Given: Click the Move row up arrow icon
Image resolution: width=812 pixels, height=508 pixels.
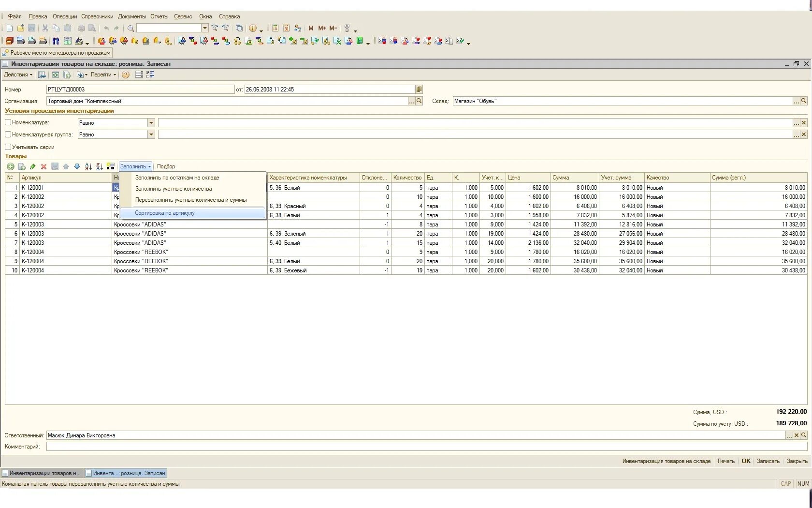Looking at the screenshot, I should [66, 166].
